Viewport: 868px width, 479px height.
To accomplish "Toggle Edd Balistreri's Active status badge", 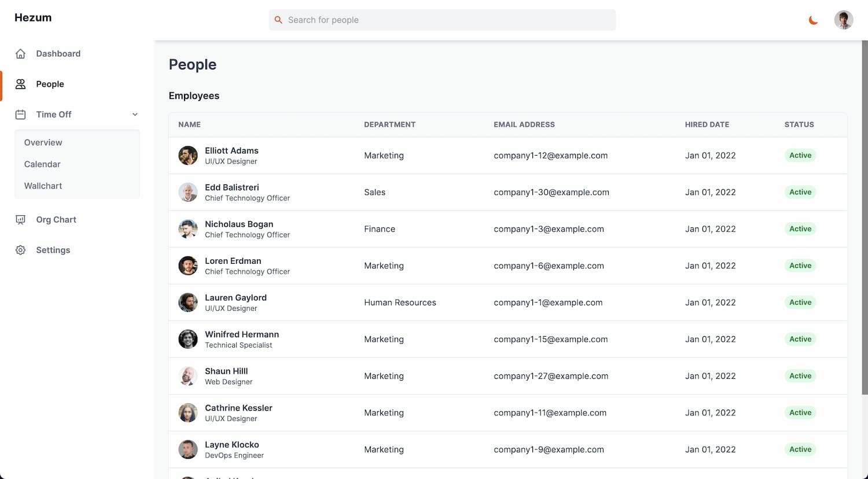I will pyautogui.click(x=800, y=192).
